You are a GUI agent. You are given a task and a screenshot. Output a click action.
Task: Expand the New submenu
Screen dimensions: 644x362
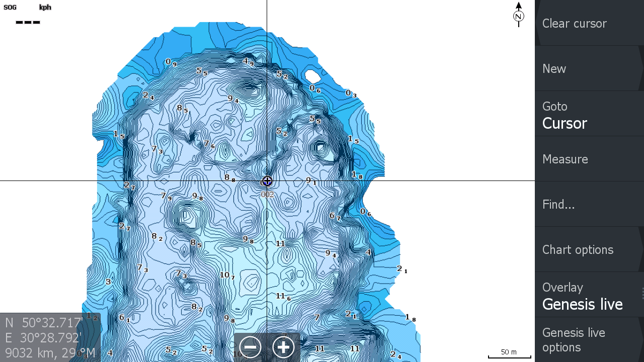pos(589,68)
